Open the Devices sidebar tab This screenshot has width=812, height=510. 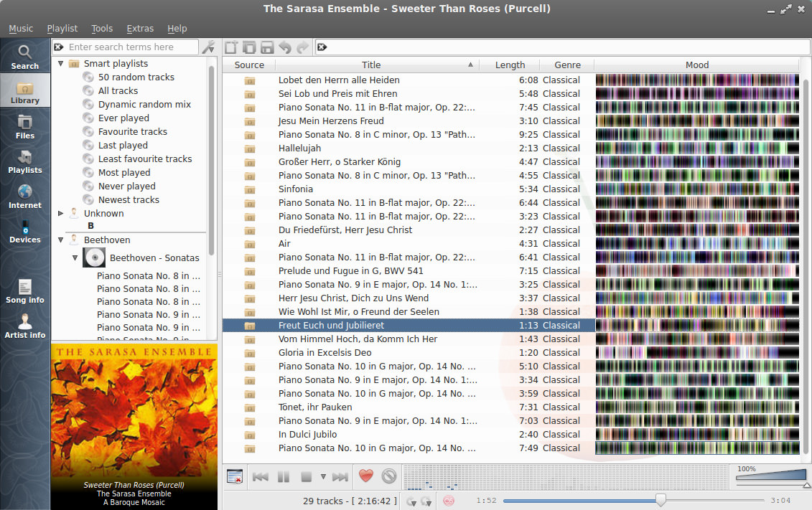point(25,230)
